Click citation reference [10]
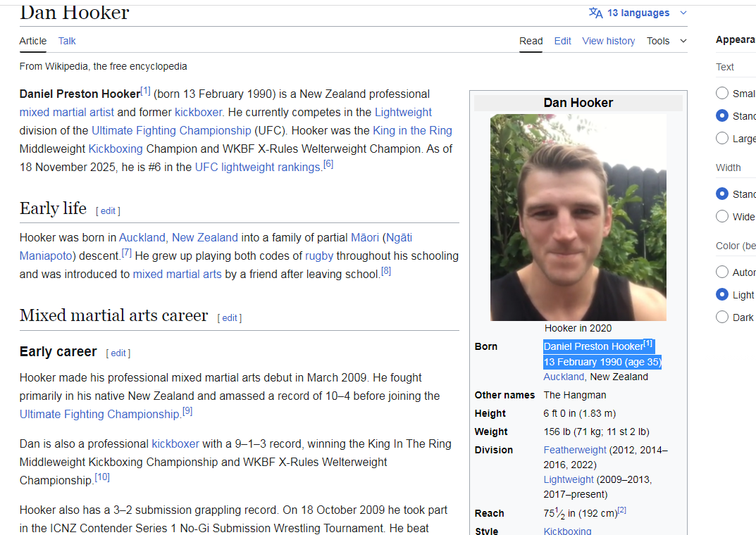Viewport: 756px width, 535px height. pos(101,477)
